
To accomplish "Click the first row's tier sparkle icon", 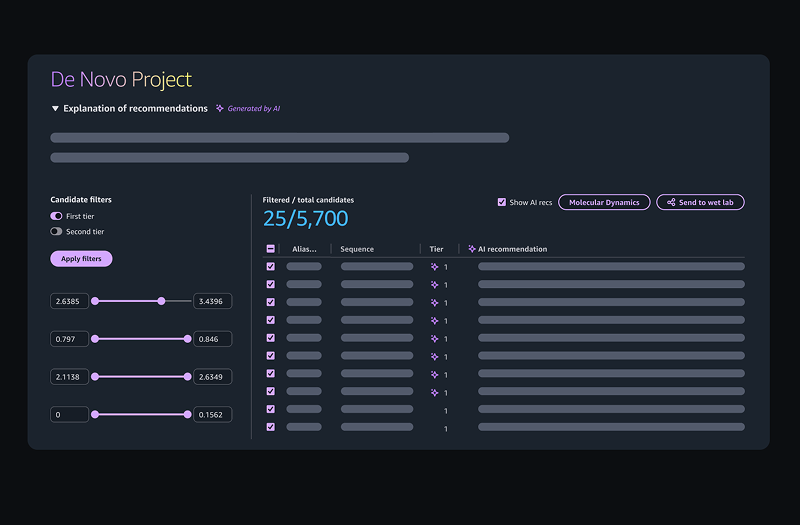I will (434, 267).
